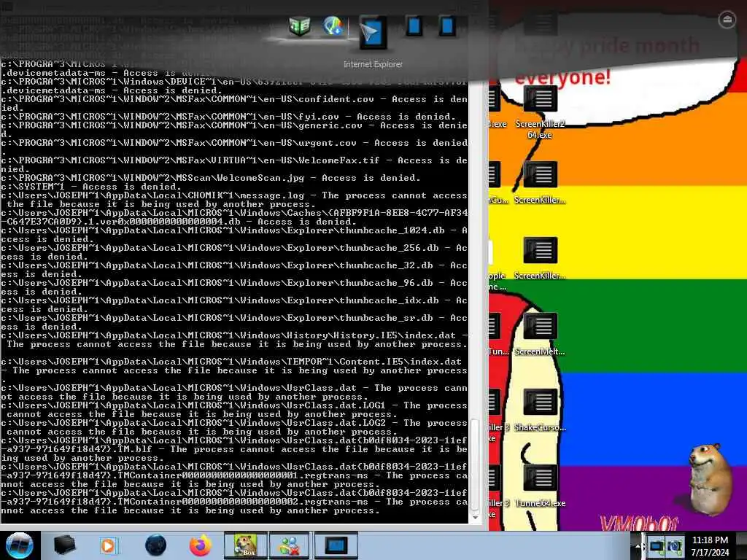Click the first network tray icon
This screenshot has height=560, width=747.
click(657, 545)
